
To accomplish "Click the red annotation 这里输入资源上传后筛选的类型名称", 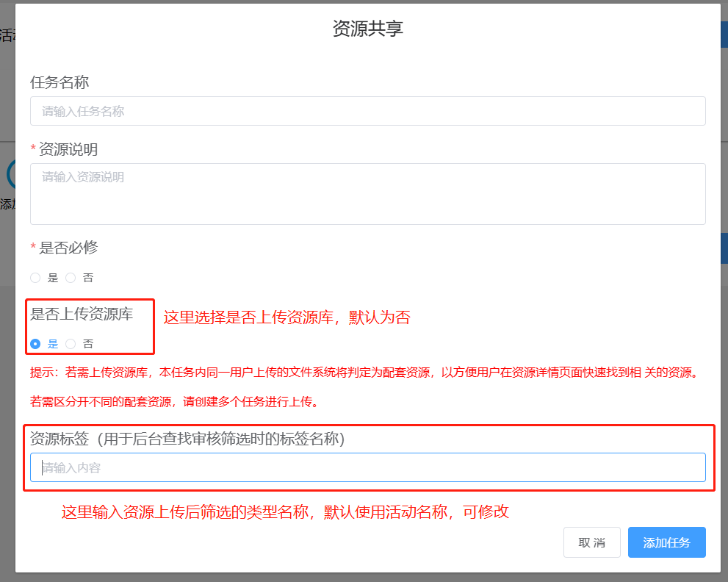I will point(285,511).
